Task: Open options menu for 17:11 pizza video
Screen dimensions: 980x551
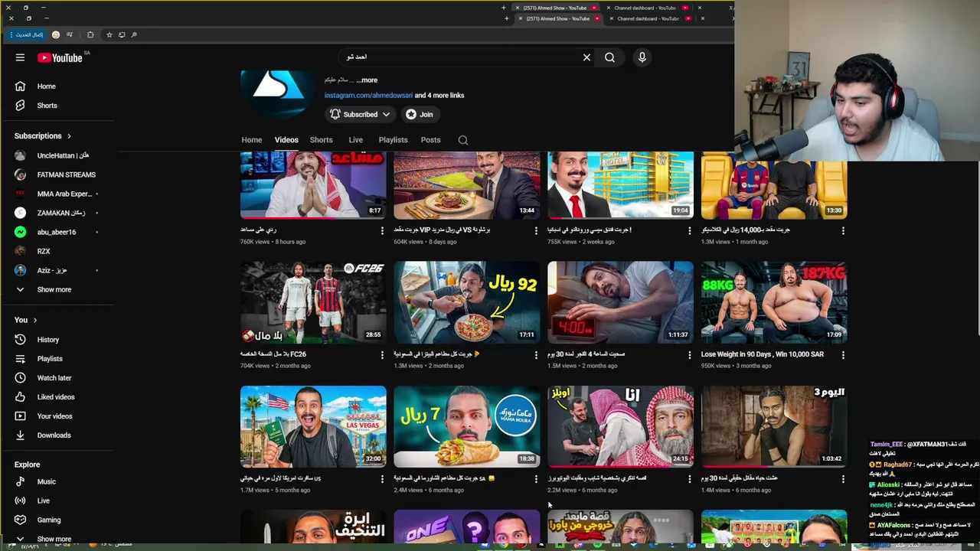Action: (536, 354)
